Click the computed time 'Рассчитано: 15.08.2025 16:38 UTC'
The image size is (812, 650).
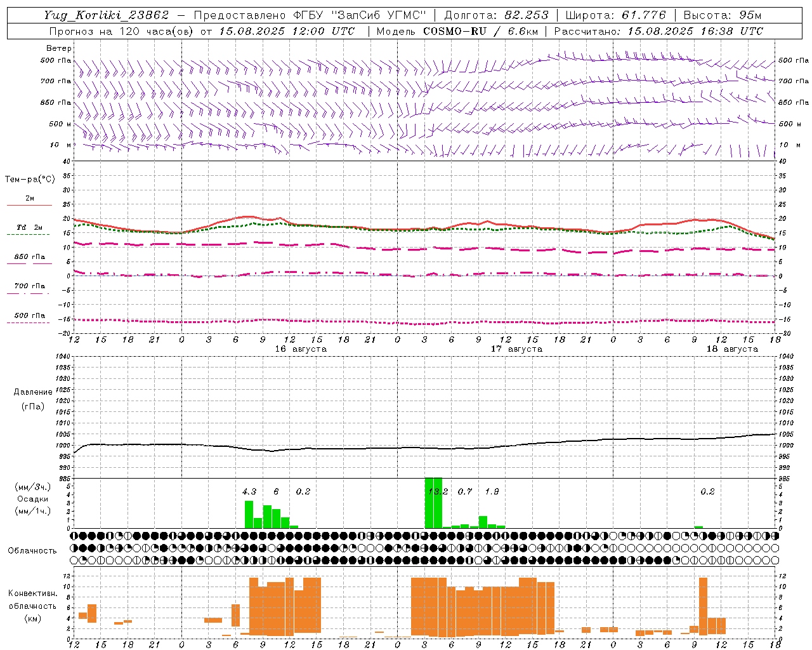658,31
